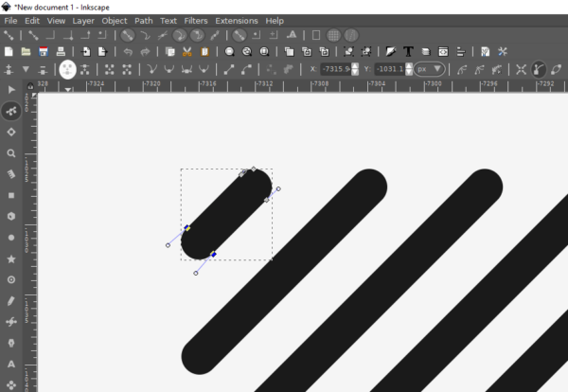Expand the insert node options arrow
Image resolution: width=568 pixels, height=392 pixels.
(x=26, y=69)
